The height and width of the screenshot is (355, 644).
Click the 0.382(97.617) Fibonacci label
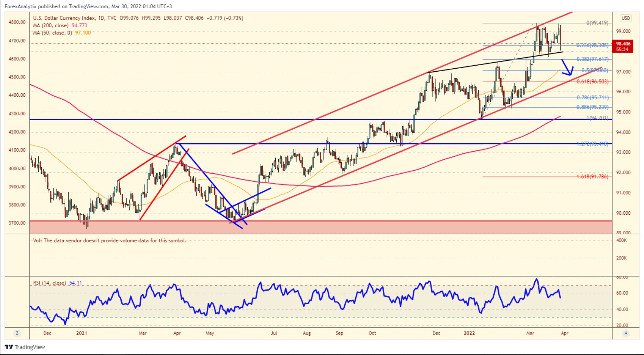click(593, 59)
